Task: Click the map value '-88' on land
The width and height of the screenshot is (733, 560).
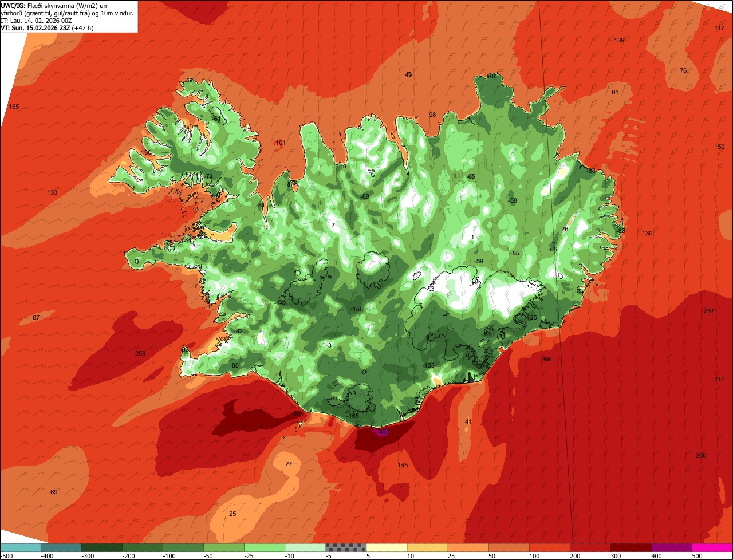Action: (365, 196)
